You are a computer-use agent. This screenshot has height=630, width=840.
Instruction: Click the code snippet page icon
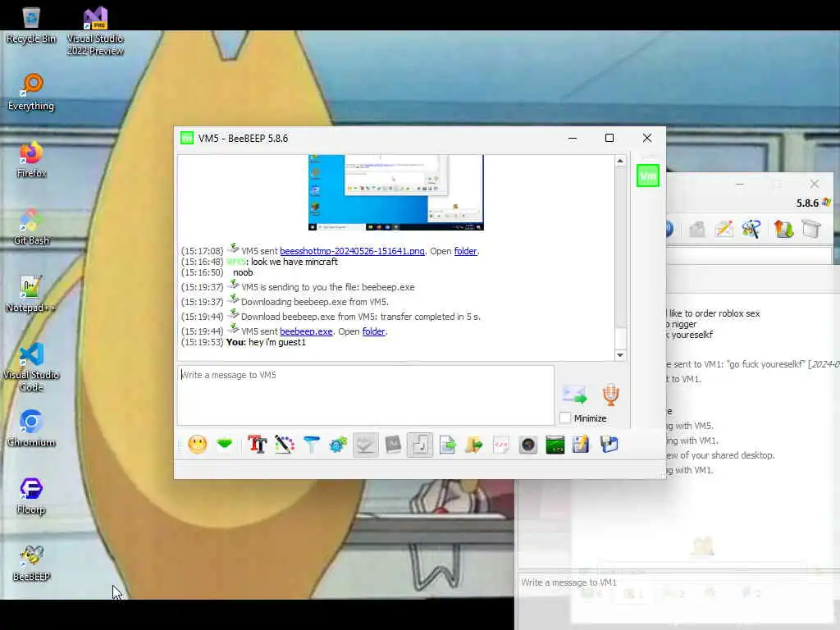501,445
